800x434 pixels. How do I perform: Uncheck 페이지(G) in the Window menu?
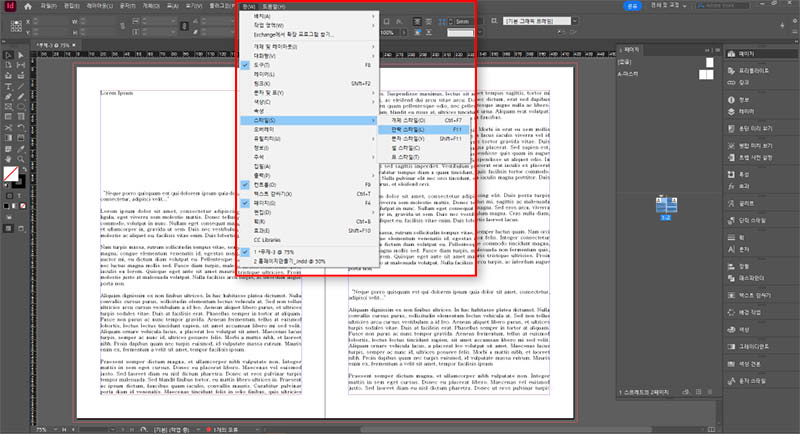click(x=309, y=203)
